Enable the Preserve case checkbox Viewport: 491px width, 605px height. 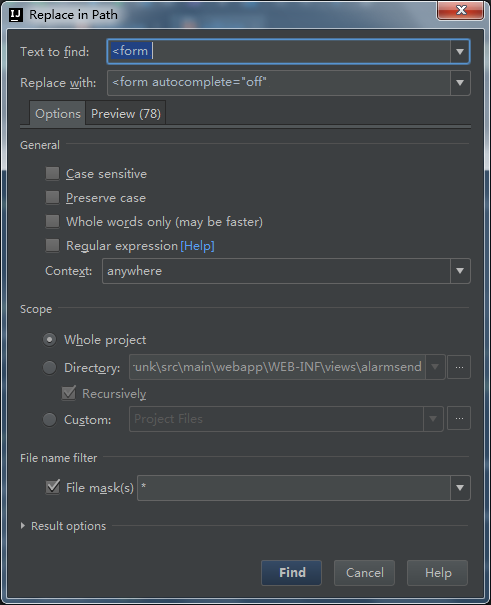click(x=52, y=198)
